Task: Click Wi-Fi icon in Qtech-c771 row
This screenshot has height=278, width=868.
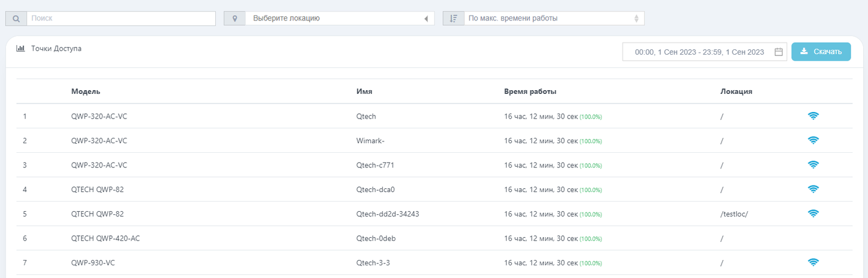Action: tap(813, 165)
